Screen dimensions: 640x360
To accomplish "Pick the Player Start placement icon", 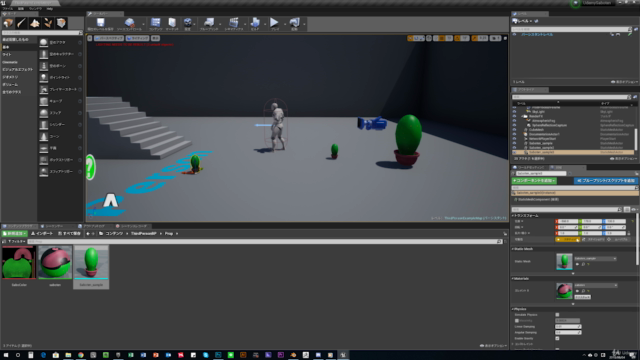I will (x=44, y=89).
